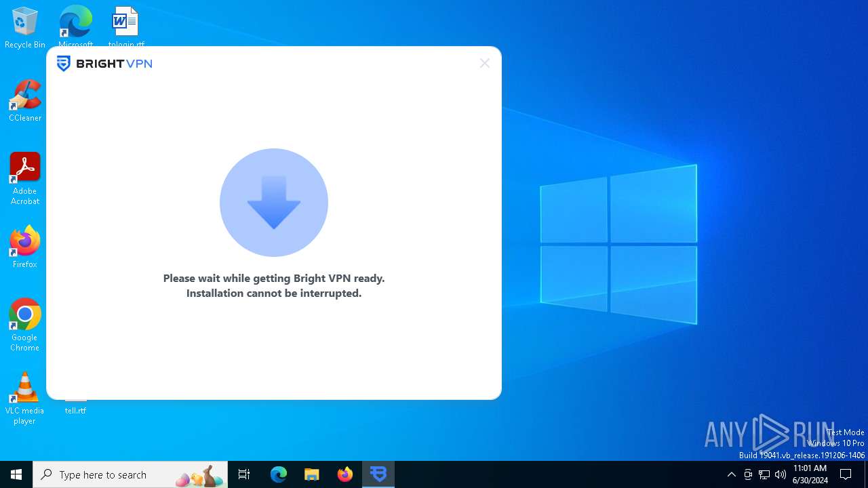
Task: Open the Recycle Bin desktop icon
Action: (x=25, y=28)
